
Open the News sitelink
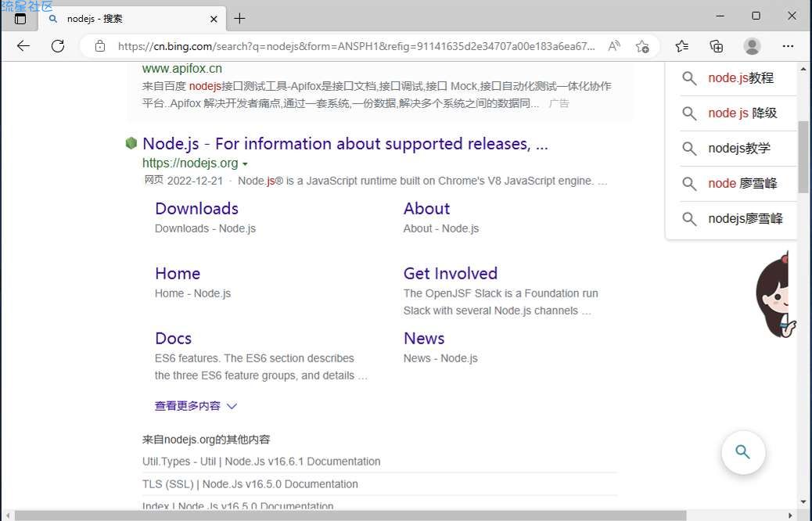(x=424, y=338)
